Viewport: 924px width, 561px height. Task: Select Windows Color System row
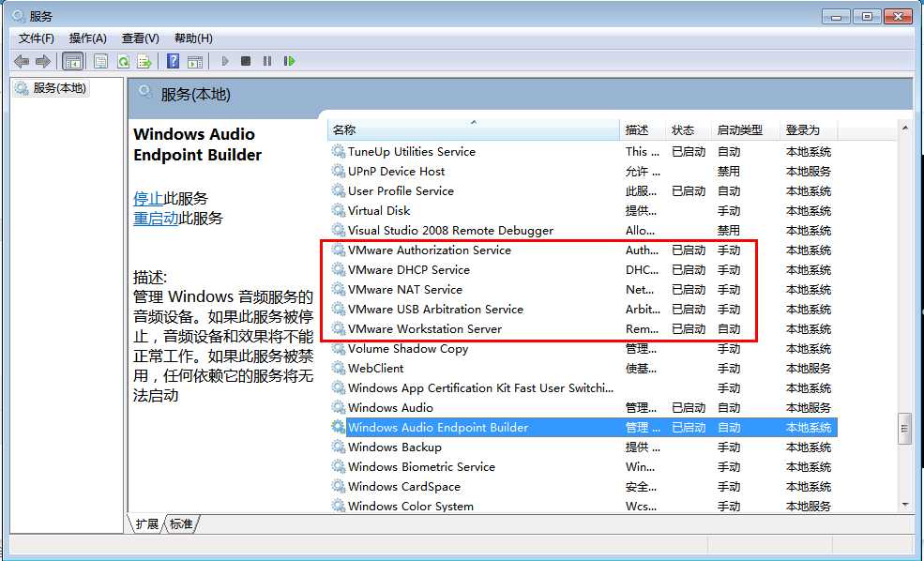click(583, 507)
